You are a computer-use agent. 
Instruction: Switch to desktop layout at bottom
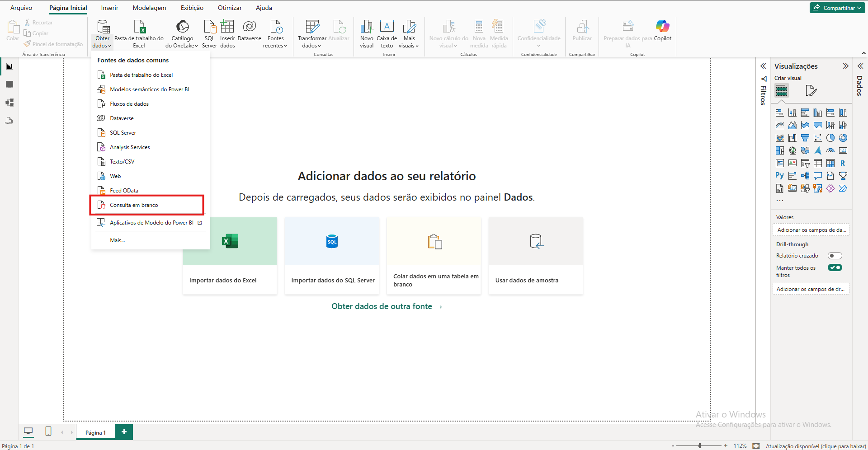pyautogui.click(x=28, y=431)
